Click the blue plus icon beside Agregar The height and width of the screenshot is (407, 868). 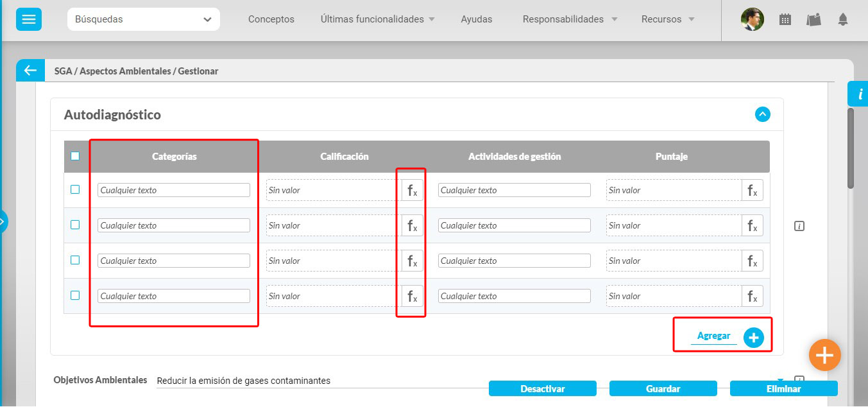click(754, 338)
